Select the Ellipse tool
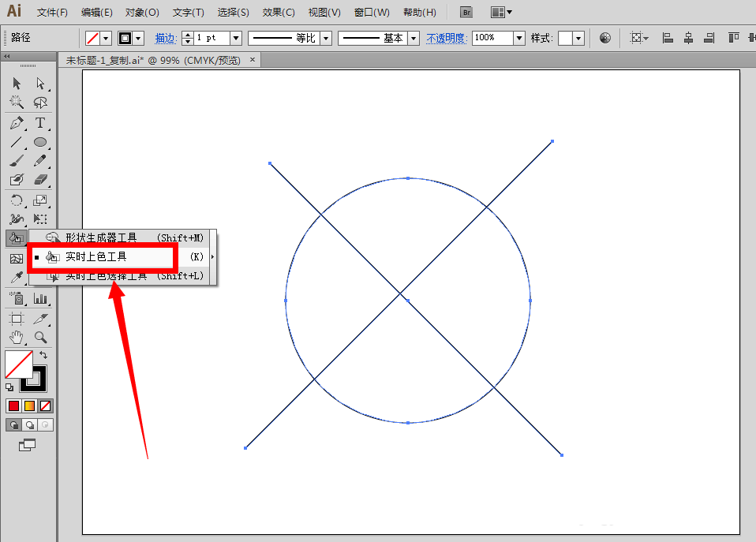The image size is (756, 542). click(40, 142)
